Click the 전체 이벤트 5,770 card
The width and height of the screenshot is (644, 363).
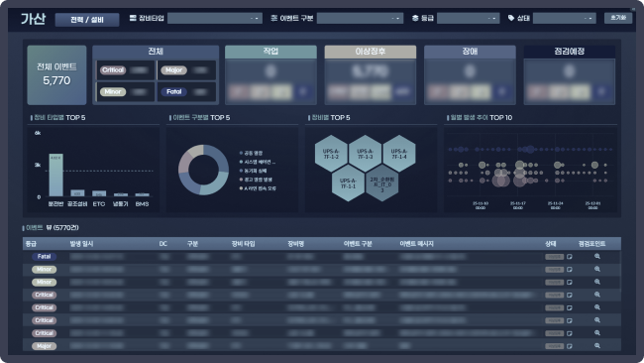56,74
